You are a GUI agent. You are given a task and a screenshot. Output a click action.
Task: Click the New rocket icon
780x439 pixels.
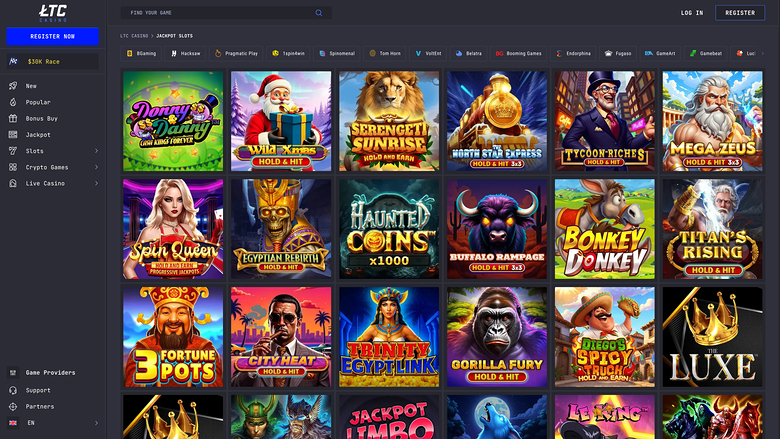[x=13, y=86]
